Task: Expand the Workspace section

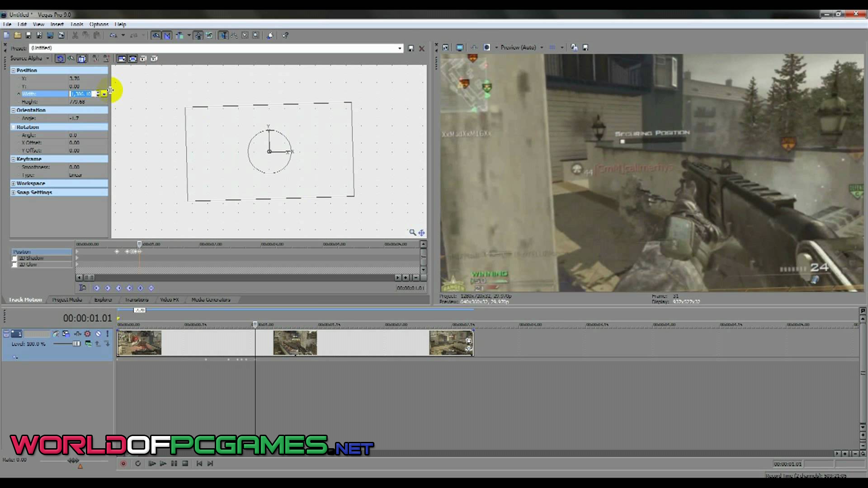Action: [x=14, y=183]
